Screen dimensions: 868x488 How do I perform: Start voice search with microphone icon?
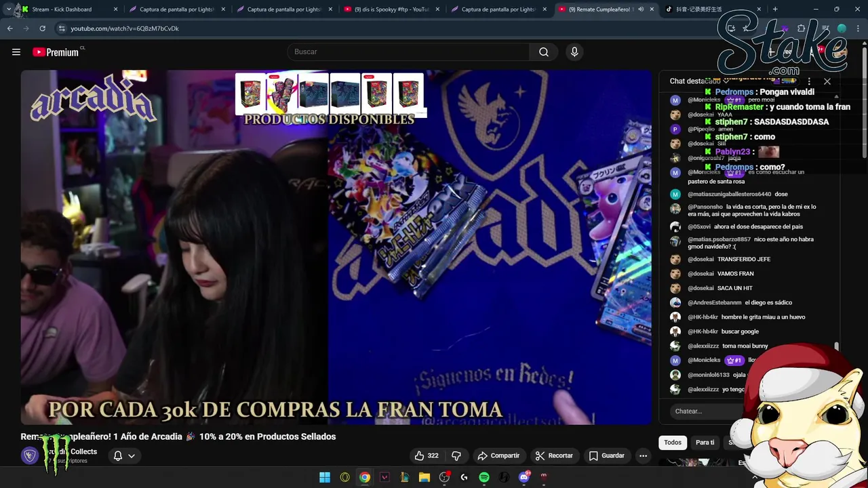(574, 52)
